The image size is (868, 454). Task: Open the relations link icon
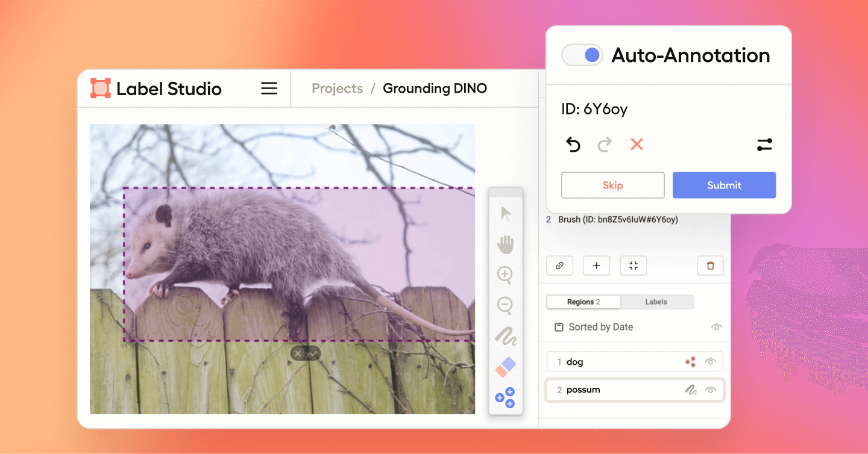(559, 265)
